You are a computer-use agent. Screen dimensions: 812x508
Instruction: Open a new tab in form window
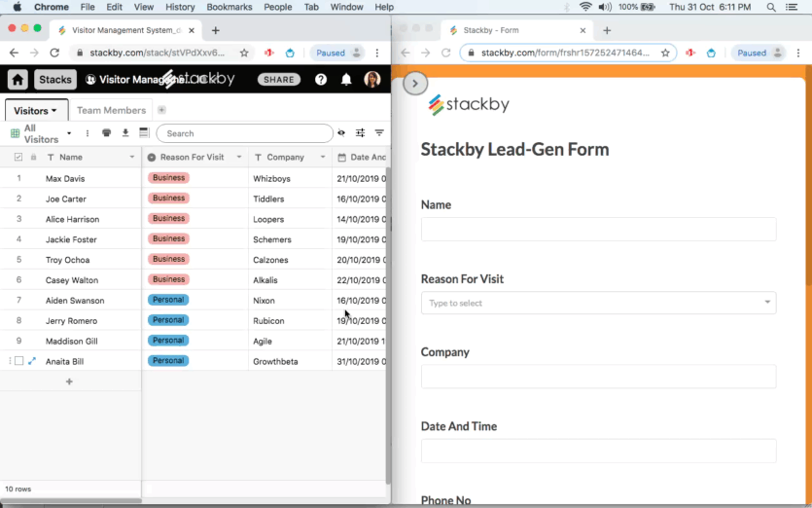[x=607, y=30]
